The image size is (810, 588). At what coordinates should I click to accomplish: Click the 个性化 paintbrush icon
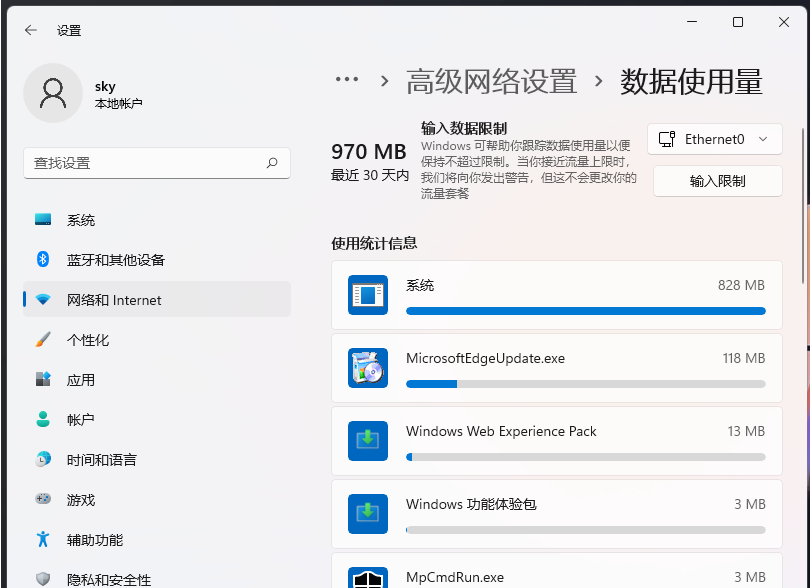(42, 340)
